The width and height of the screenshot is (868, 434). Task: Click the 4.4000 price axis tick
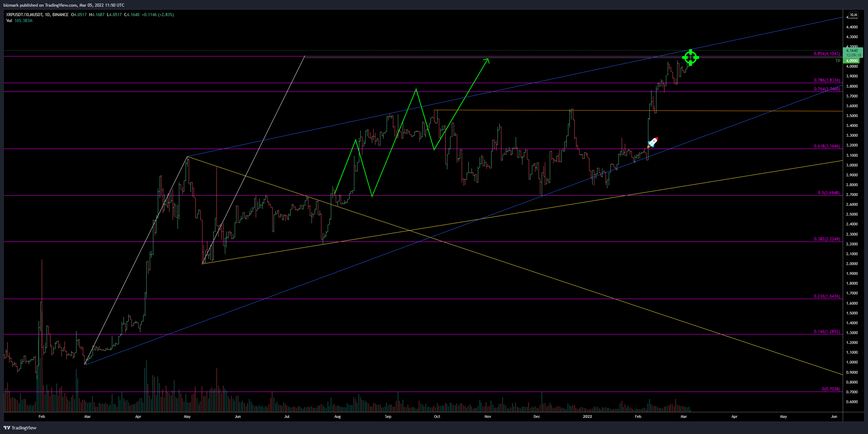click(x=852, y=27)
